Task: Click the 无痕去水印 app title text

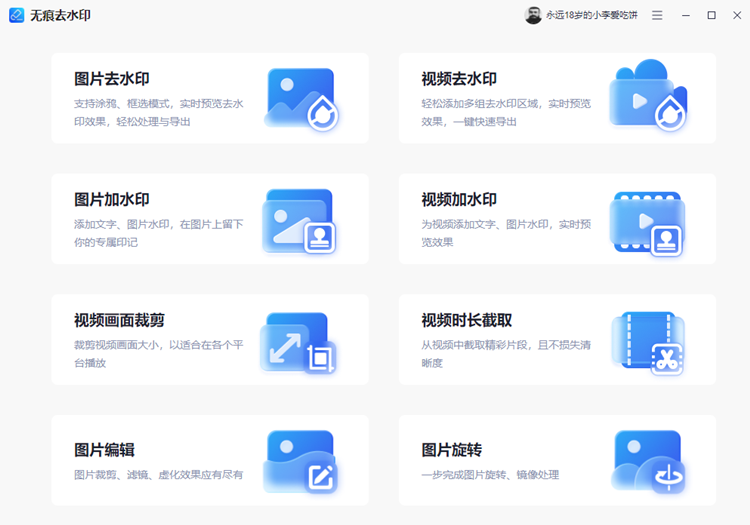Action: [60, 15]
